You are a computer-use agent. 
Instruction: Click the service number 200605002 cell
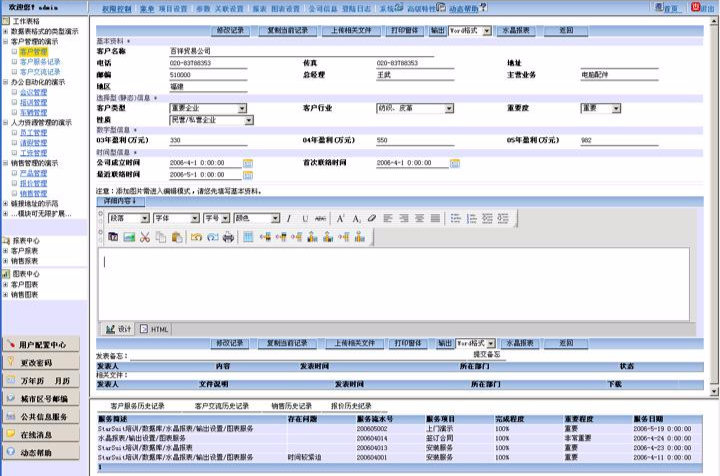click(372, 429)
